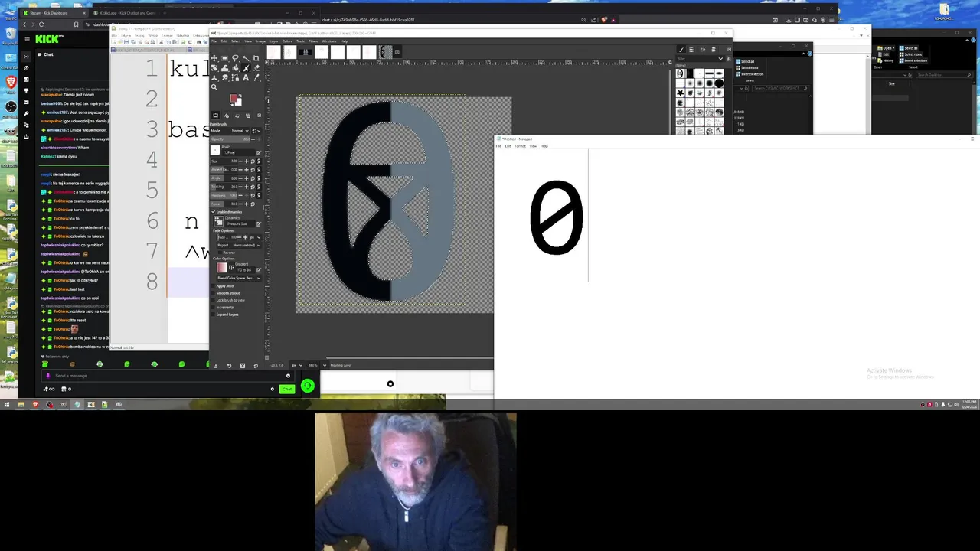The height and width of the screenshot is (551, 980).
Task: Open the GIMP Filters menu
Action: 313,41
